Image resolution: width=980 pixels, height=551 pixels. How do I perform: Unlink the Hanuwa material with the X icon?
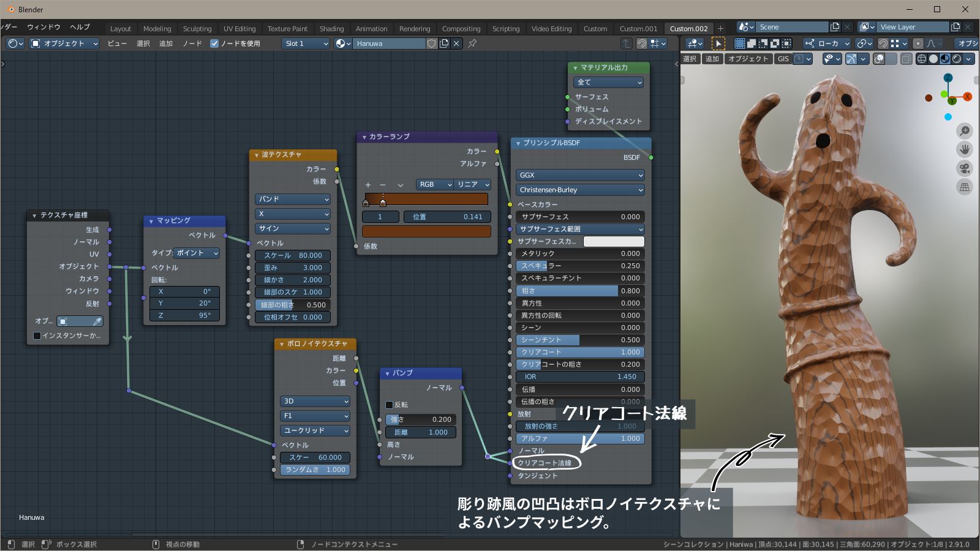(x=456, y=43)
